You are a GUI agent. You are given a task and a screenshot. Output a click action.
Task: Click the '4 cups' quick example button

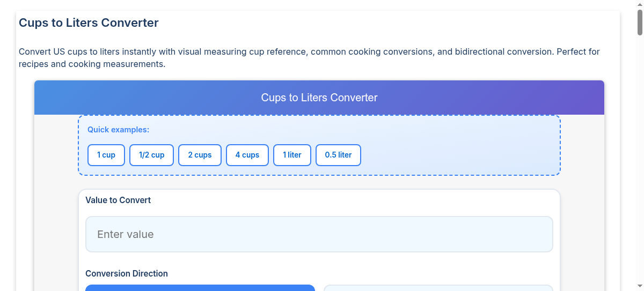(247, 155)
